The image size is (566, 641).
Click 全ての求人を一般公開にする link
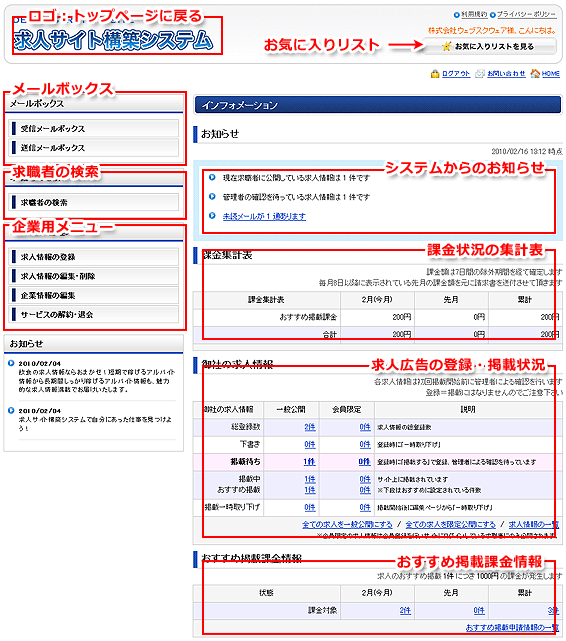pyautogui.click(x=347, y=524)
